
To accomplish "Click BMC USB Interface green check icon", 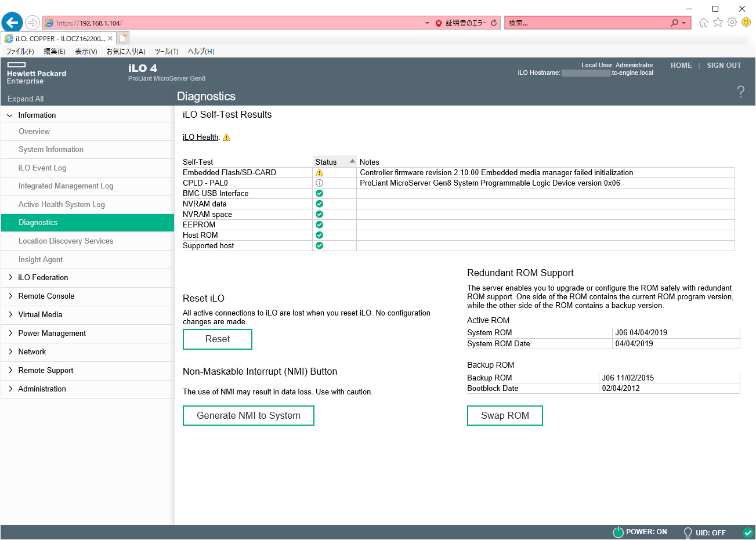I will (x=319, y=194).
